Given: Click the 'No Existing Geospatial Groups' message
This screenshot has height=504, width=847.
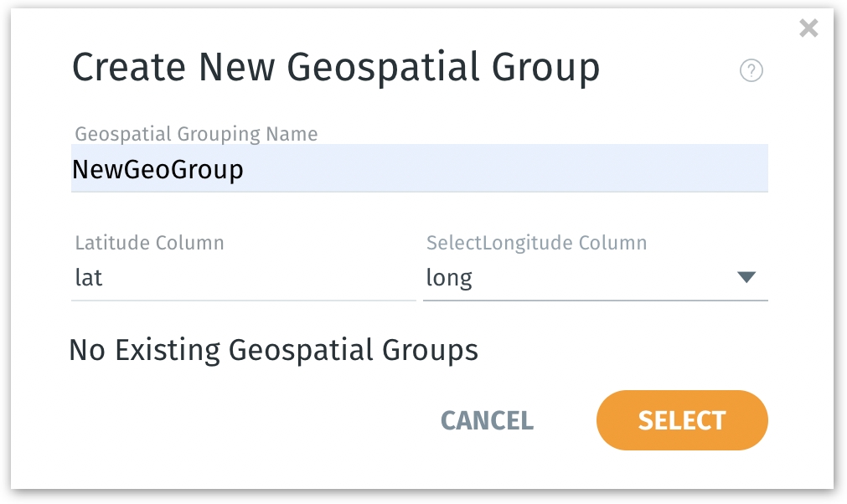Looking at the screenshot, I should [x=273, y=349].
